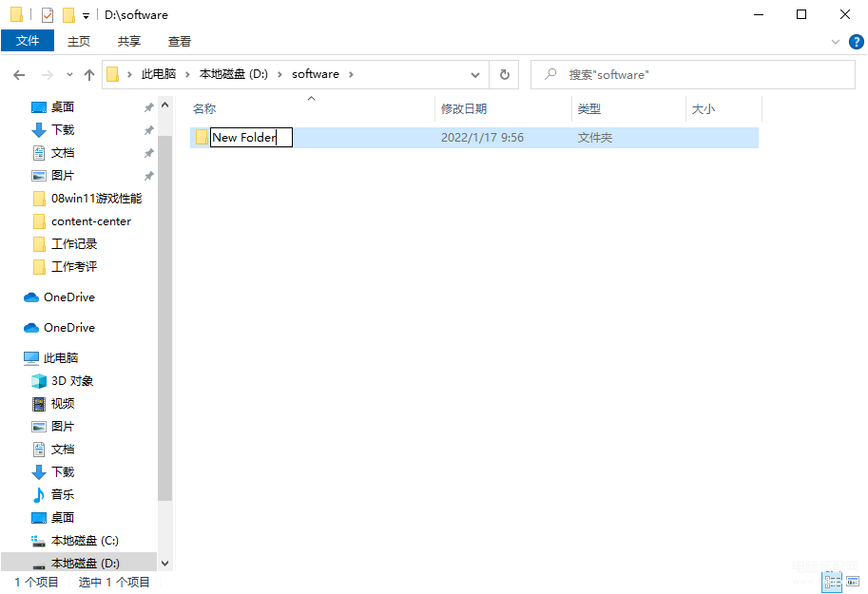868x594 pixels.
Task: Select 本地磁盘 (D:) in navigation pane
Action: (x=86, y=563)
